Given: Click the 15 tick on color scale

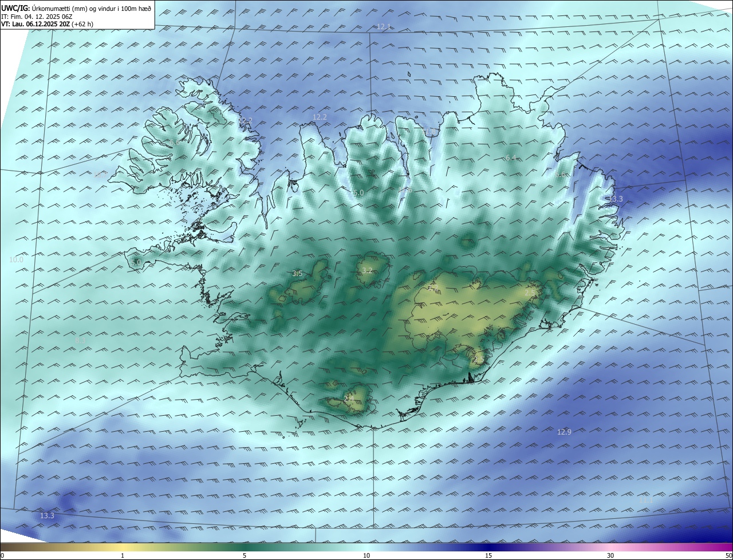Looking at the screenshot, I should point(488,555).
